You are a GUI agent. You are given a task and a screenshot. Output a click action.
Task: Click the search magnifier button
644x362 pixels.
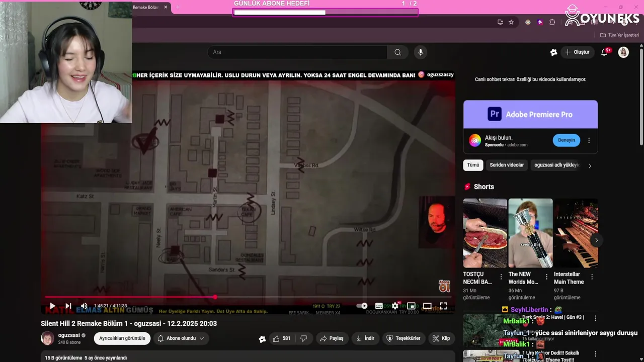(x=397, y=52)
